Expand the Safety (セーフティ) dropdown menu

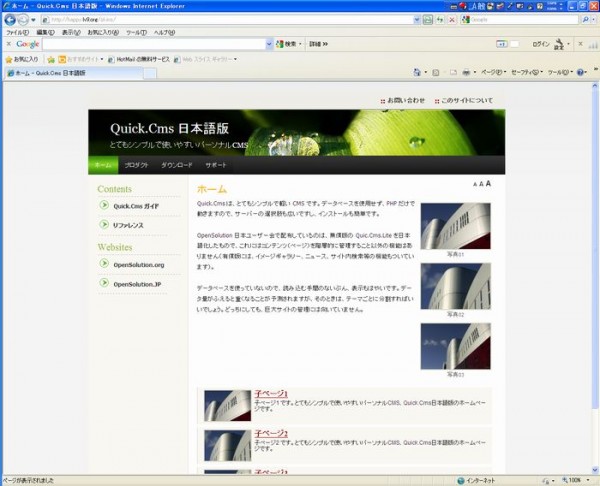[526, 73]
